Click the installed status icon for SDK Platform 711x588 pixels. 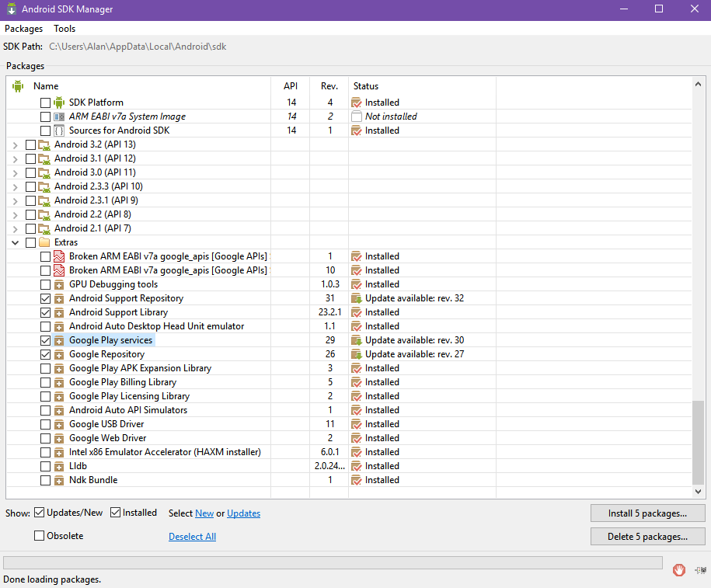[357, 103]
